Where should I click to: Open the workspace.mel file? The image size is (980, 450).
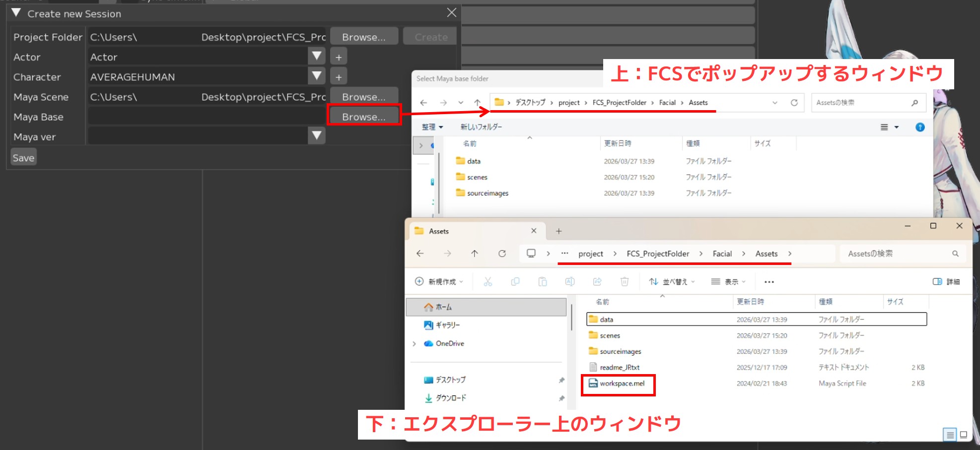pos(622,384)
